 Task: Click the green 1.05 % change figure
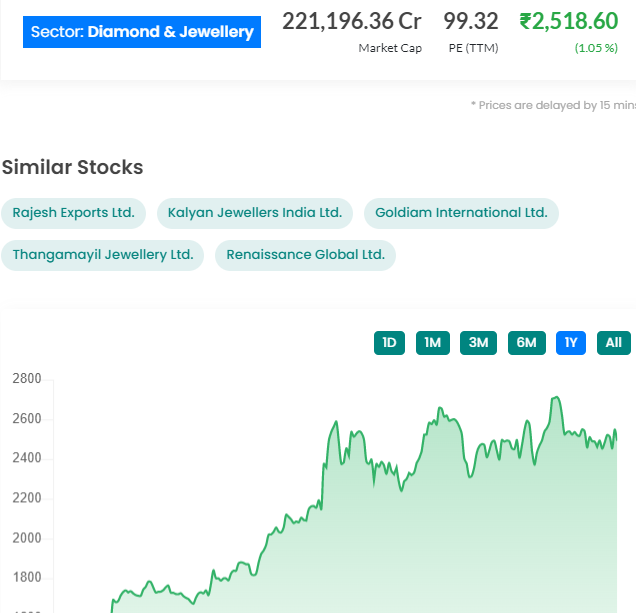tap(596, 48)
